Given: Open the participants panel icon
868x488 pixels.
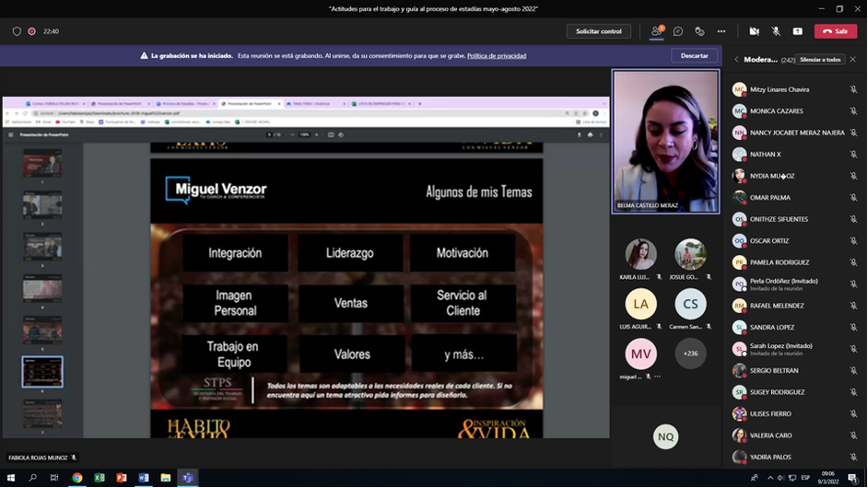Looking at the screenshot, I should coord(657,31).
